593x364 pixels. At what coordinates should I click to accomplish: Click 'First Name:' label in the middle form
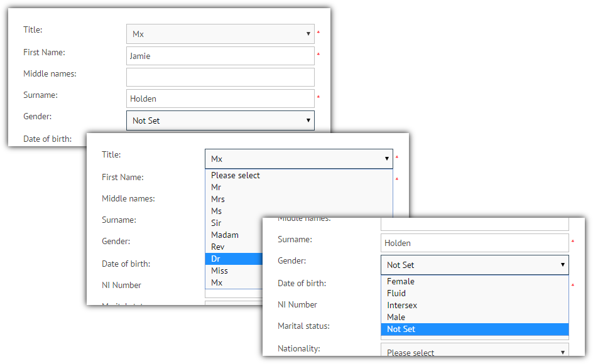click(122, 177)
